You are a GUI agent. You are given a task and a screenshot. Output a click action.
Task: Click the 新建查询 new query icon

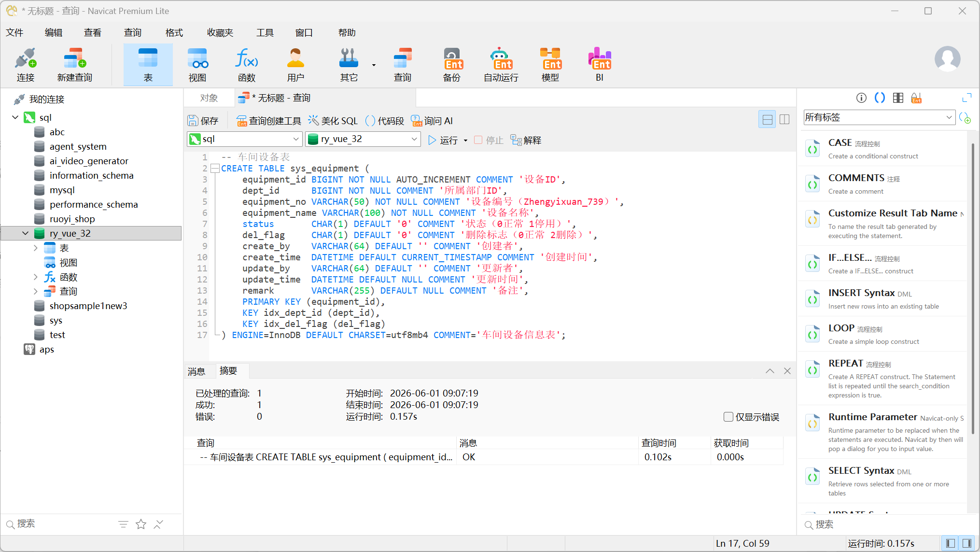pos(74,65)
